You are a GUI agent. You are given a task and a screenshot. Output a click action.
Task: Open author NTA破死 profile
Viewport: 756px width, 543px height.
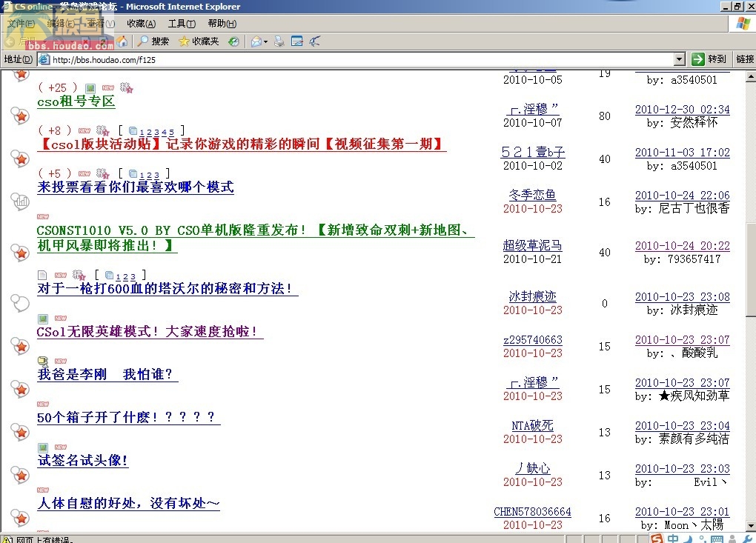pyautogui.click(x=532, y=425)
